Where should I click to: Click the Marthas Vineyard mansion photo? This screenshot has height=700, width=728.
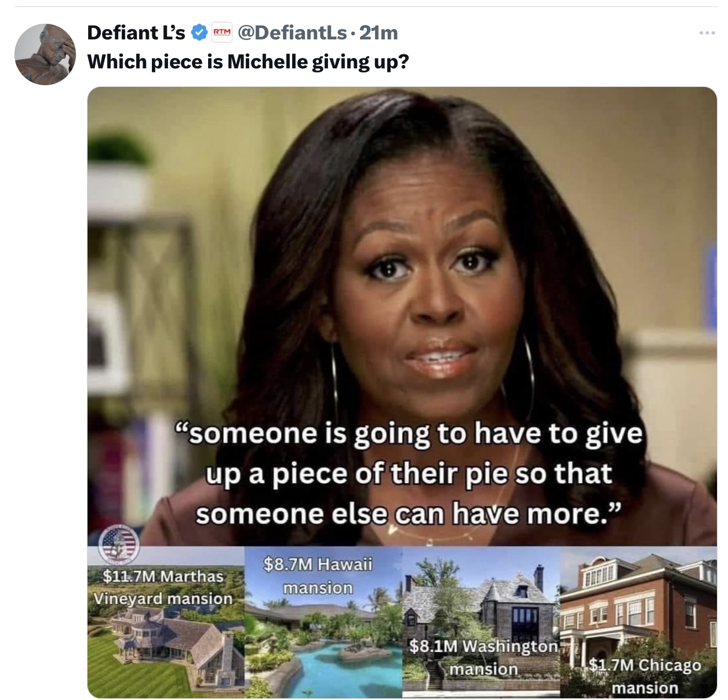(166, 622)
